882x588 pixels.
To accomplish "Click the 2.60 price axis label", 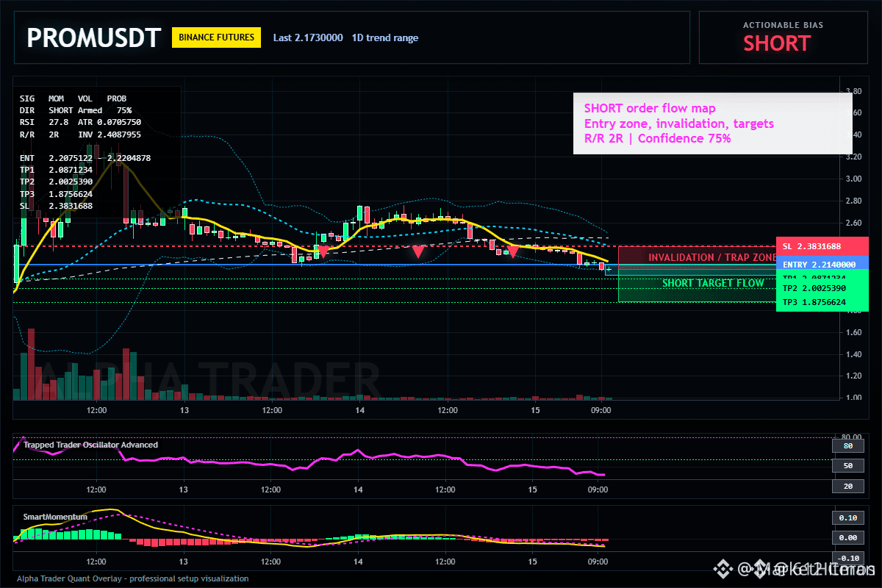I will (853, 223).
